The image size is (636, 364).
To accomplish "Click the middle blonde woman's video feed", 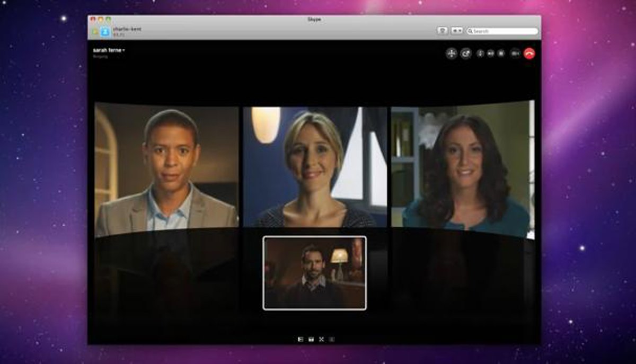I will (x=315, y=167).
